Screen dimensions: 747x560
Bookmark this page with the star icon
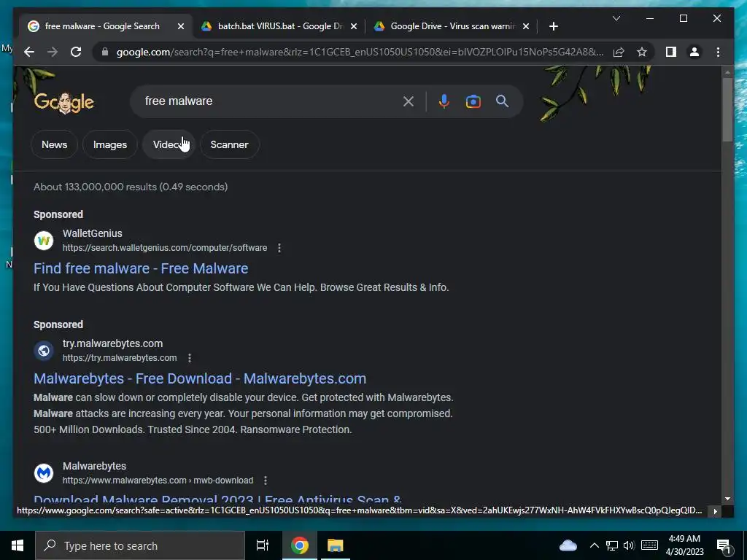pyautogui.click(x=642, y=52)
